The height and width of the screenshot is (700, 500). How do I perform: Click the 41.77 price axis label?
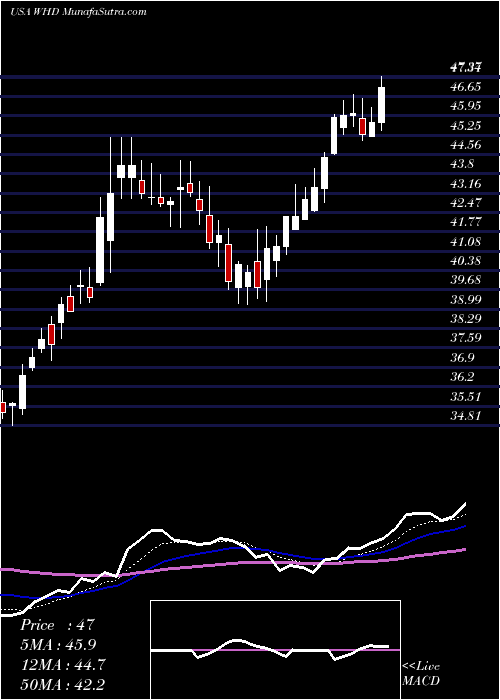click(x=466, y=222)
